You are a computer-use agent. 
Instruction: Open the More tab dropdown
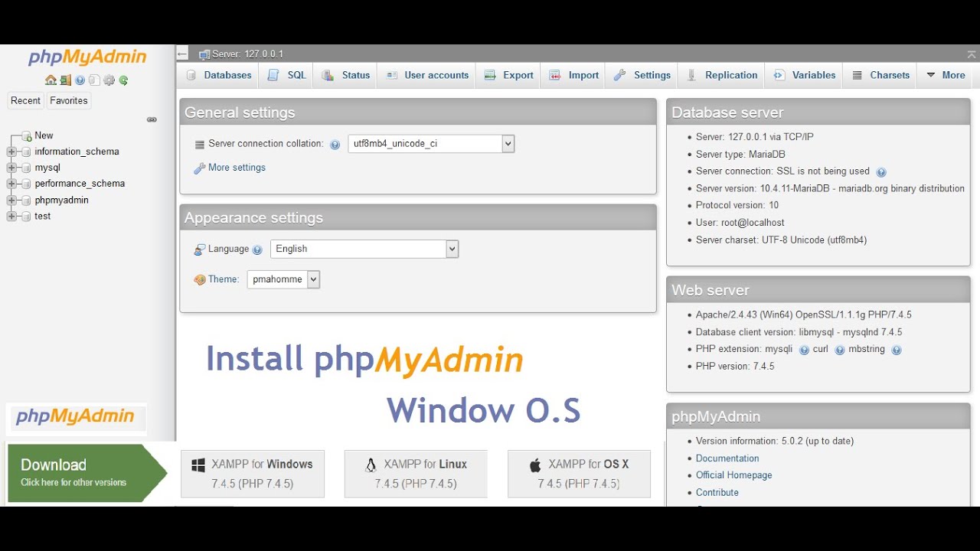tap(946, 75)
